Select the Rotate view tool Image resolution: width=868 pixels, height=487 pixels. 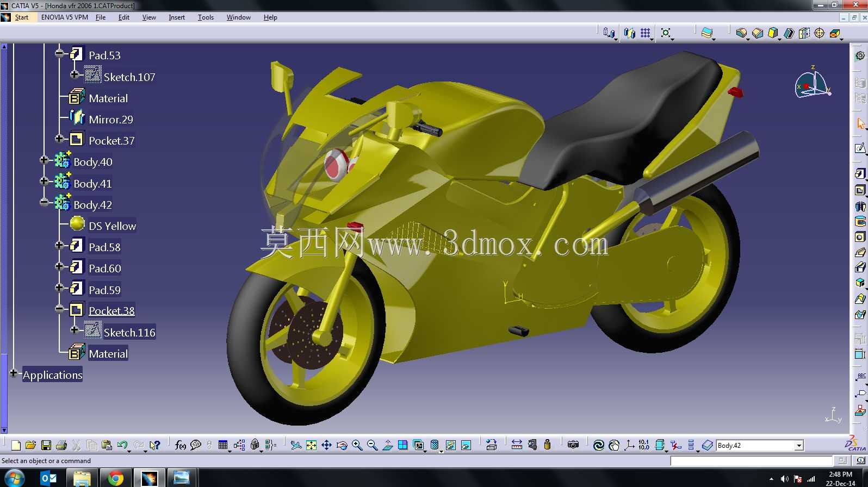[342, 445]
